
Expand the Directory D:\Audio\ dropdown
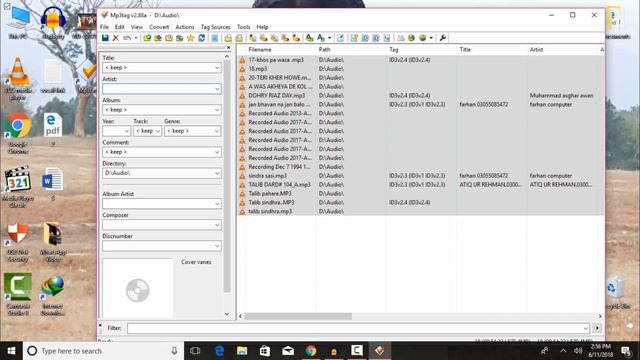pyautogui.click(x=217, y=173)
